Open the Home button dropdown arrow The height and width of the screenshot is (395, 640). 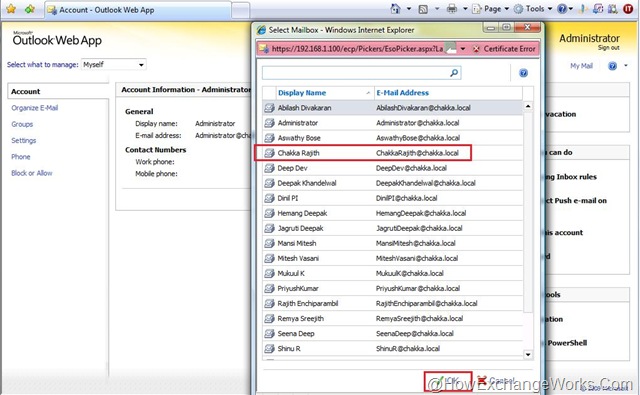409,9
